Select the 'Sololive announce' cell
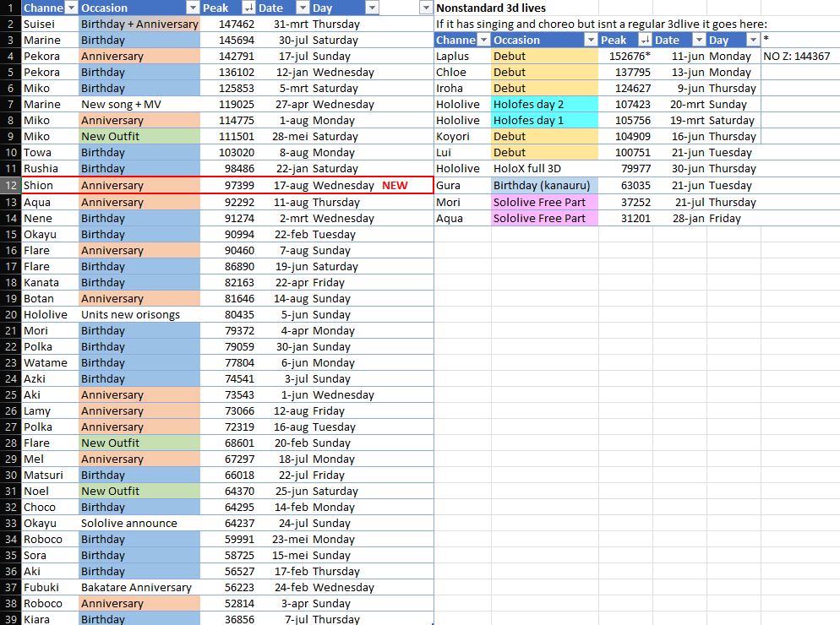This screenshot has height=625, width=840. 139,524
